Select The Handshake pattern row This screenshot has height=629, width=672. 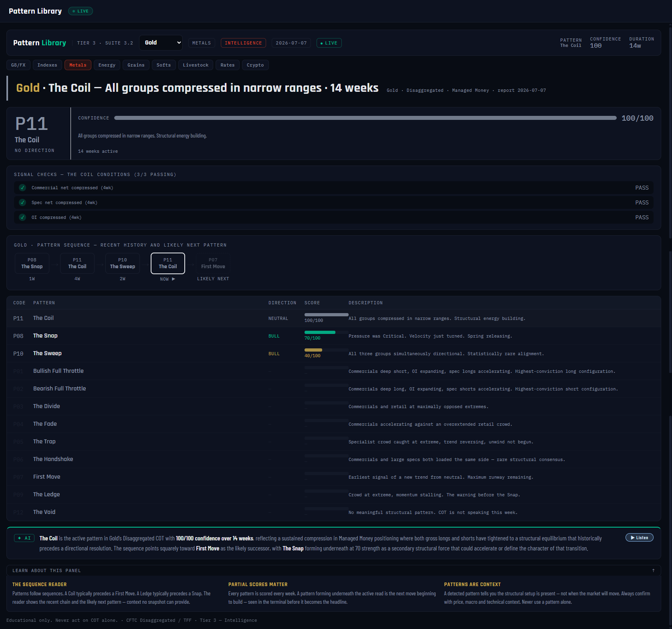click(x=334, y=459)
